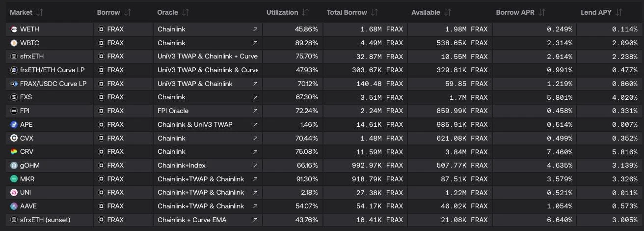Select the FXS market row

tap(26, 97)
